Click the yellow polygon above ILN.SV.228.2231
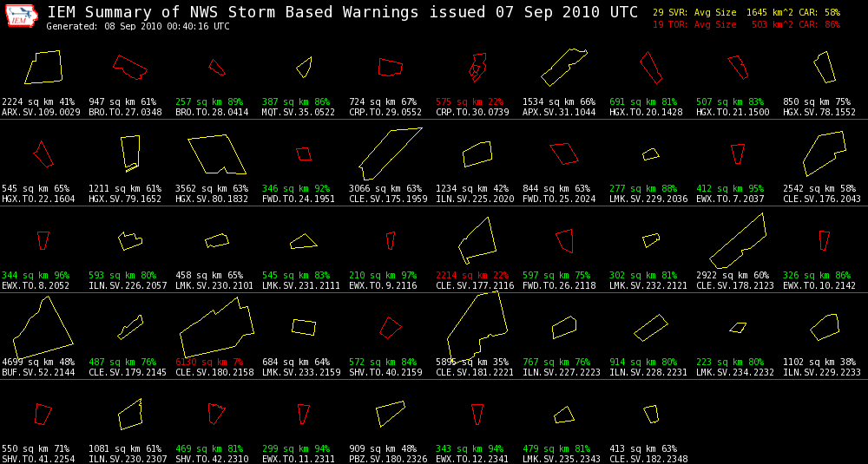 [651, 327]
